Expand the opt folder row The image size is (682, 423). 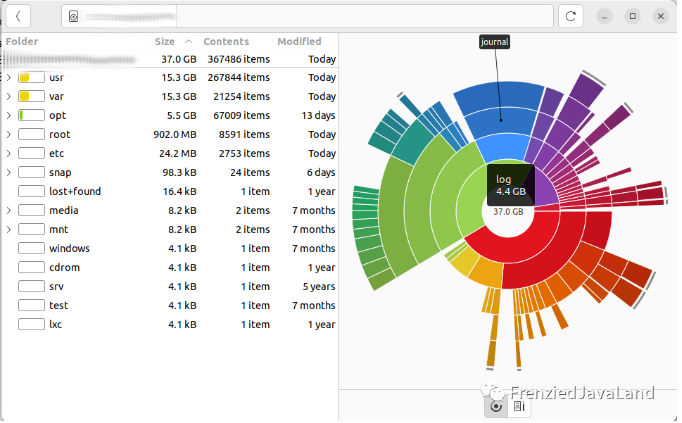tap(9, 116)
